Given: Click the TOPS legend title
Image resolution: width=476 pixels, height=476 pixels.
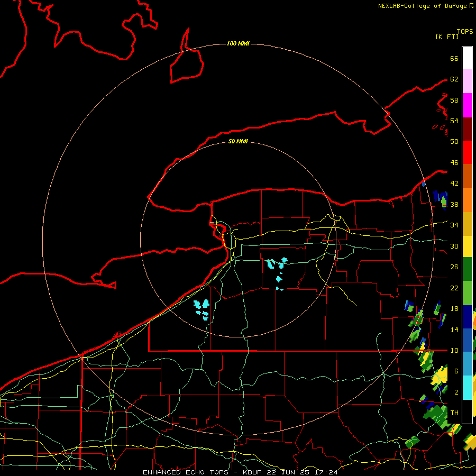Looking at the screenshot, I should (x=465, y=32).
